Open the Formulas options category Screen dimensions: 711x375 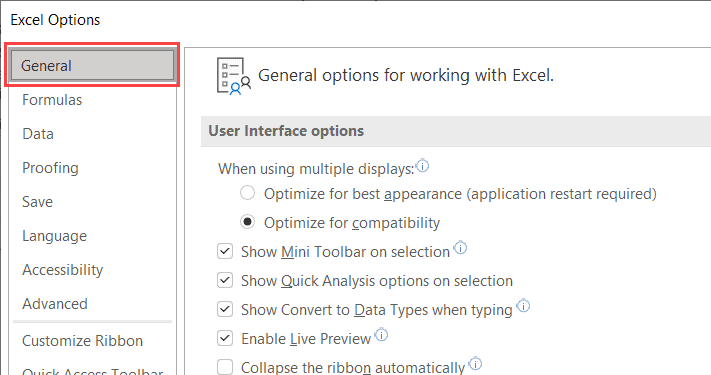pyautogui.click(x=52, y=100)
